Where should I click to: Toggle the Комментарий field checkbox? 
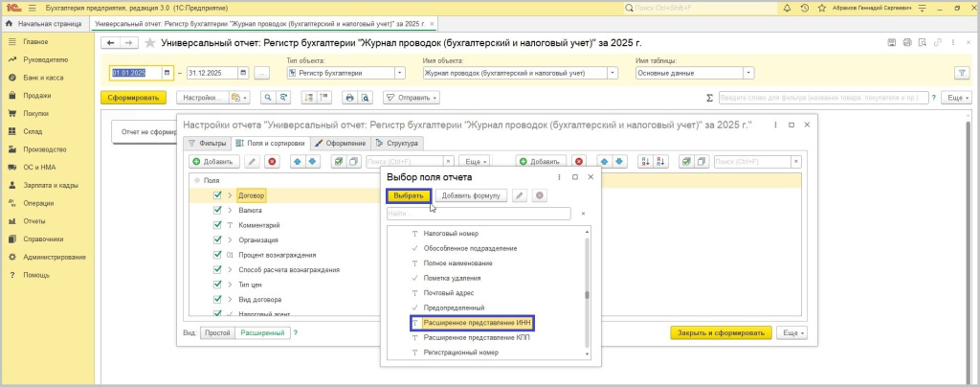point(218,224)
